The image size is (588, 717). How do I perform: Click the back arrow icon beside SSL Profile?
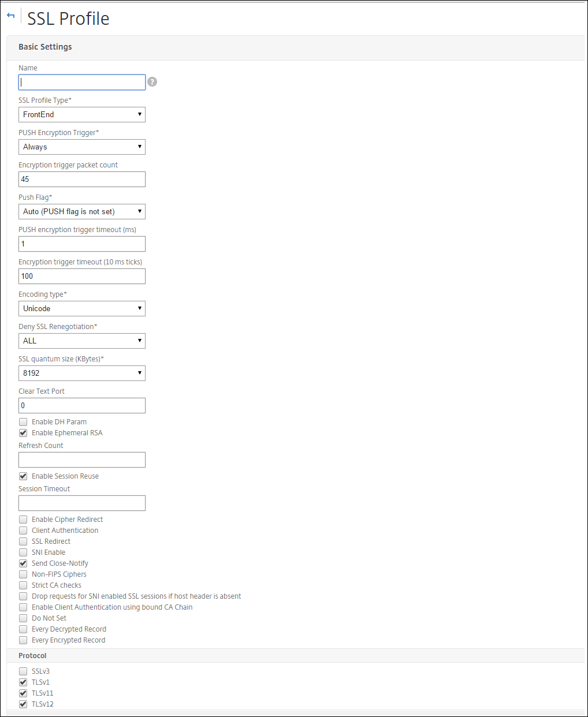[x=10, y=16]
